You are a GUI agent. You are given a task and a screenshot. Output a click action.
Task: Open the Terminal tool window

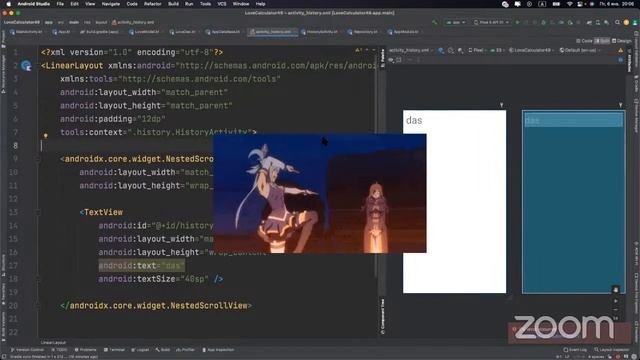114,350
